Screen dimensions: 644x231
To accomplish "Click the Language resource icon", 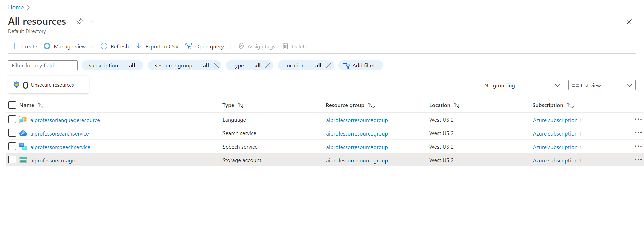I will (23, 120).
